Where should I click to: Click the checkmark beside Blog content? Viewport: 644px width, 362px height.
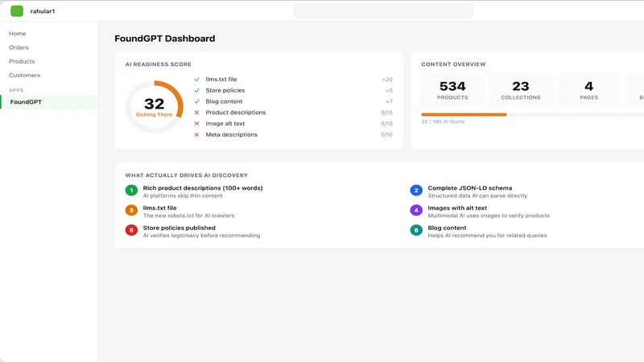[x=196, y=101]
